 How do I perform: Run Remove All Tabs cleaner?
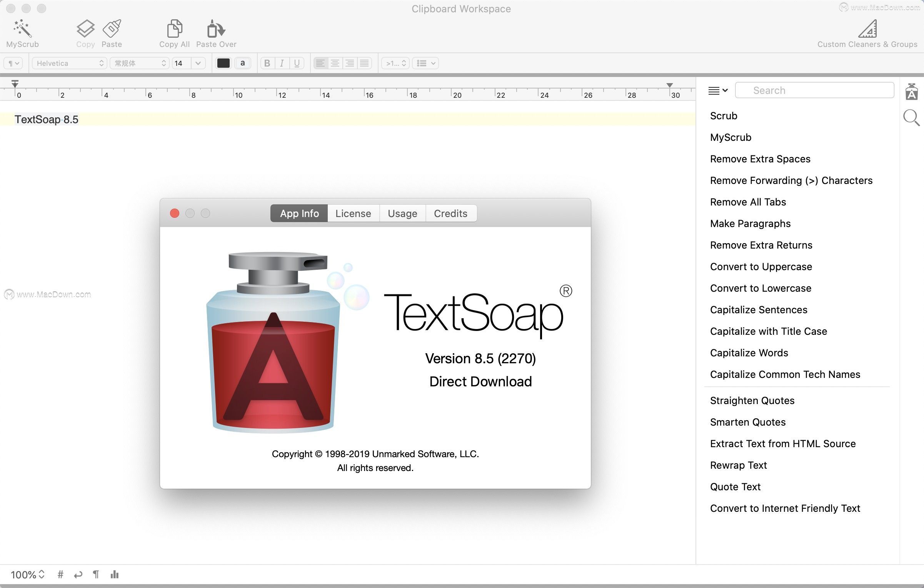pos(748,202)
